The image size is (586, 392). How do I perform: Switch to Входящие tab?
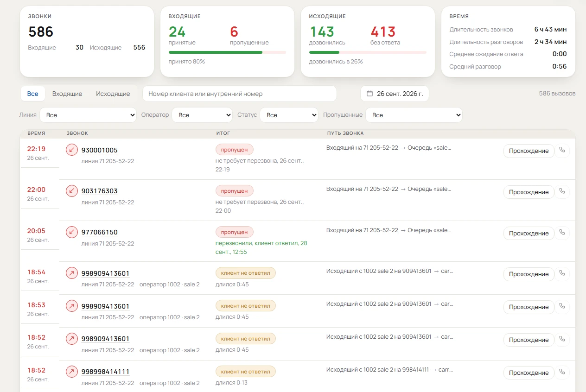coord(67,94)
